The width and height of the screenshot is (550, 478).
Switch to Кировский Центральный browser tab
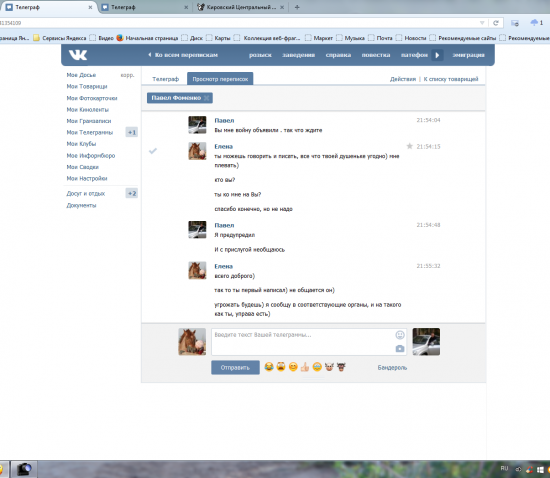241,7
